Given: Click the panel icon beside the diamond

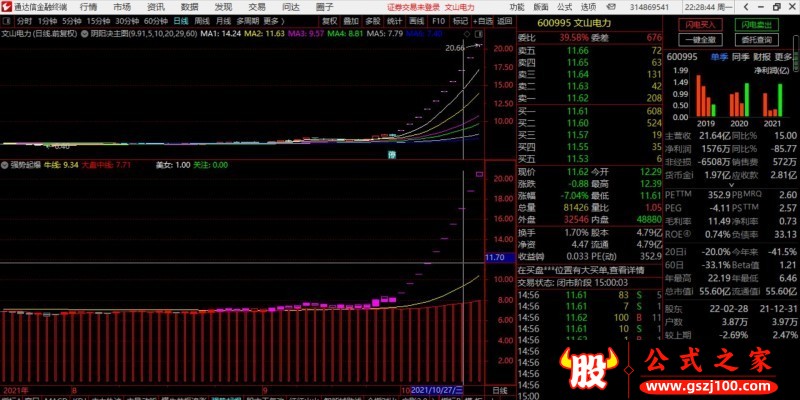Looking at the screenshot, I should [x=478, y=34].
